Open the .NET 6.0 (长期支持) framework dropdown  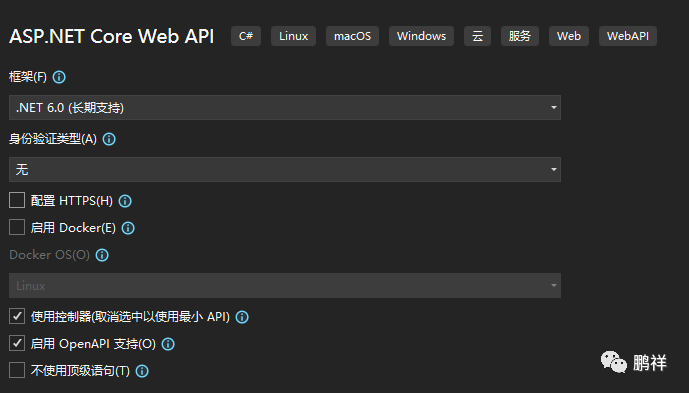tap(285, 108)
